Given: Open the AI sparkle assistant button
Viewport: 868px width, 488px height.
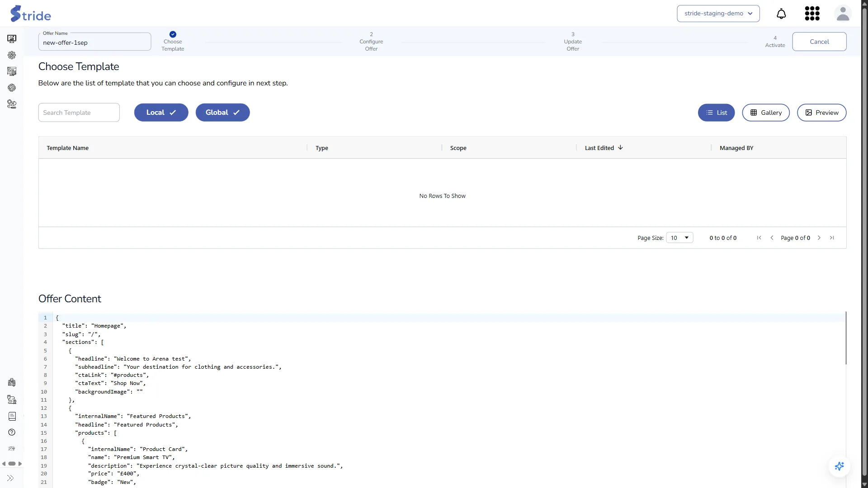Looking at the screenshot, I should 840,466.
